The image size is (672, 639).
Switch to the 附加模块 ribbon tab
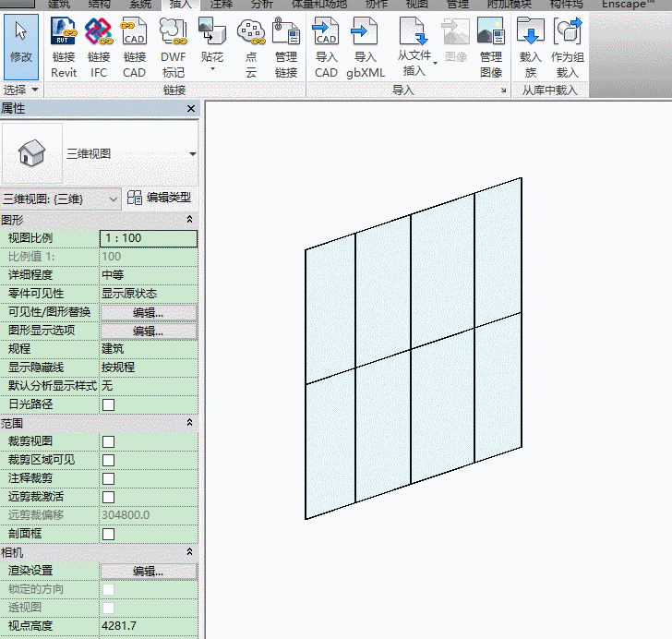tap(510, 5)
